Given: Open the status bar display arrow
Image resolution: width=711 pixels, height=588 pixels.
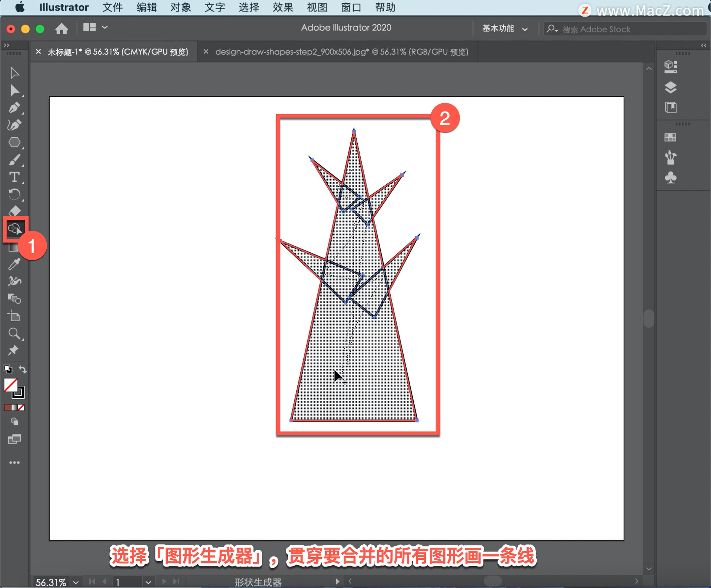Looking at the screenshot, I should point(337,581).
